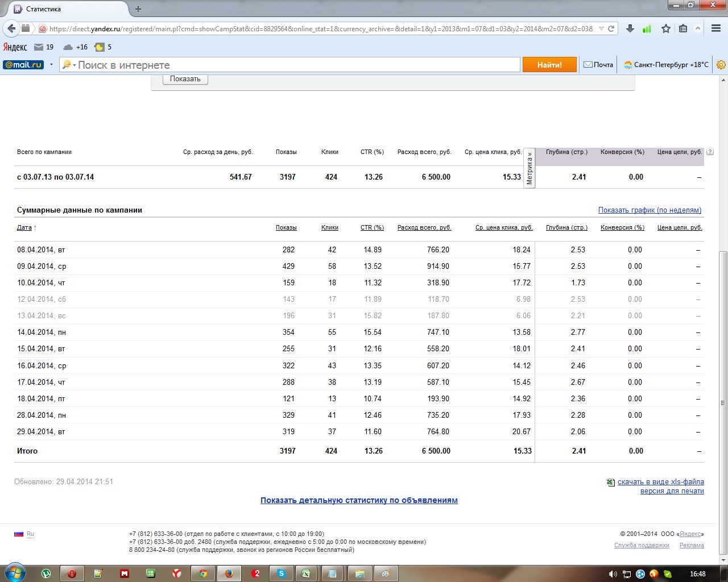728x582 pixels.
Task: Click the orange Найти! search button
Action: click(x=549, y=65)
